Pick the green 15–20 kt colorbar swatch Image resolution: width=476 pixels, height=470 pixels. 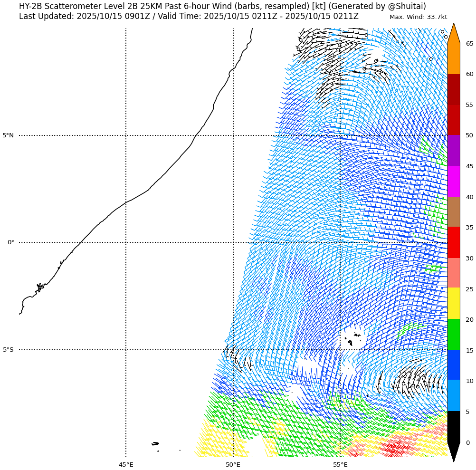point(454,335)
